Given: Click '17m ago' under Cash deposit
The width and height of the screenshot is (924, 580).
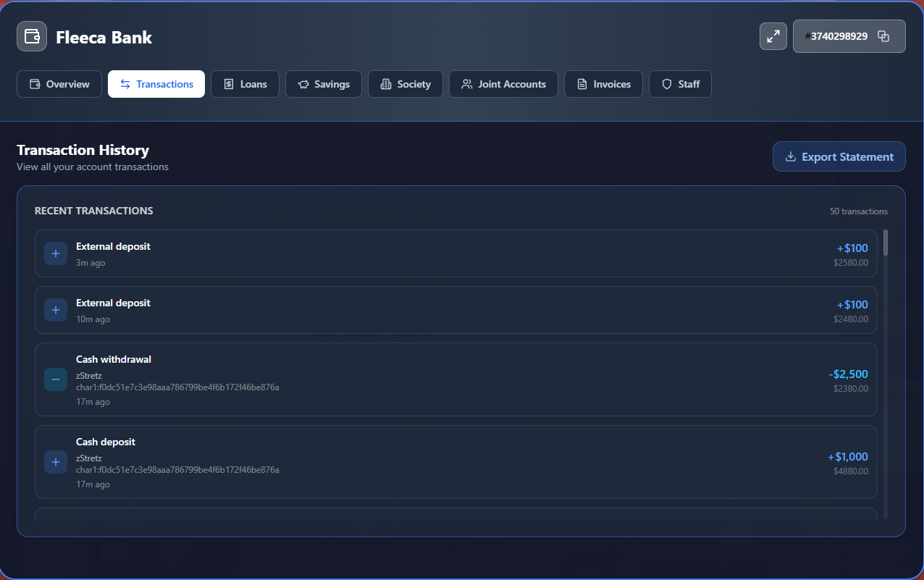Looking at the screenshot, I should 93,484.
